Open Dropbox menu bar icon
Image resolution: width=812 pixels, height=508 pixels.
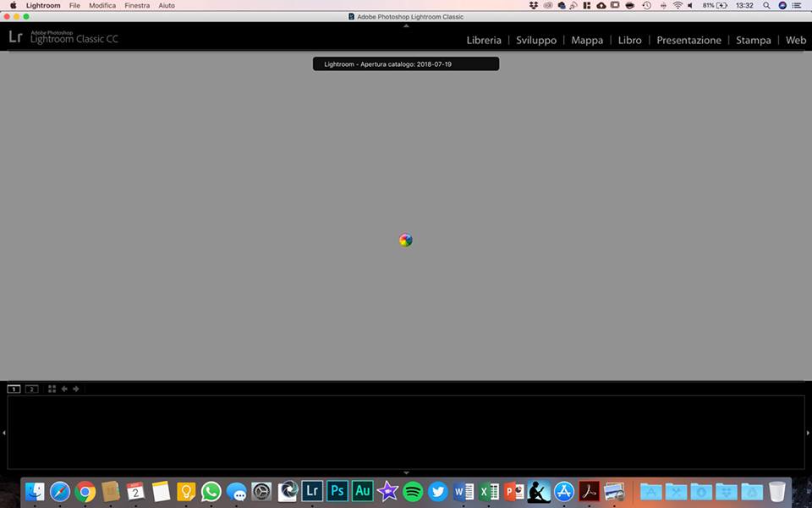point(534,5)
